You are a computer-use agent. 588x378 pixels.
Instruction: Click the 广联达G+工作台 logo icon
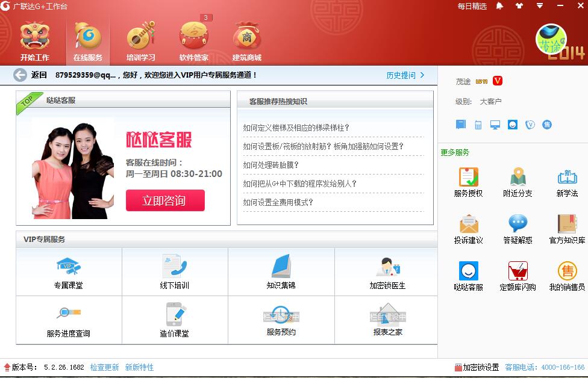[5, 6]
